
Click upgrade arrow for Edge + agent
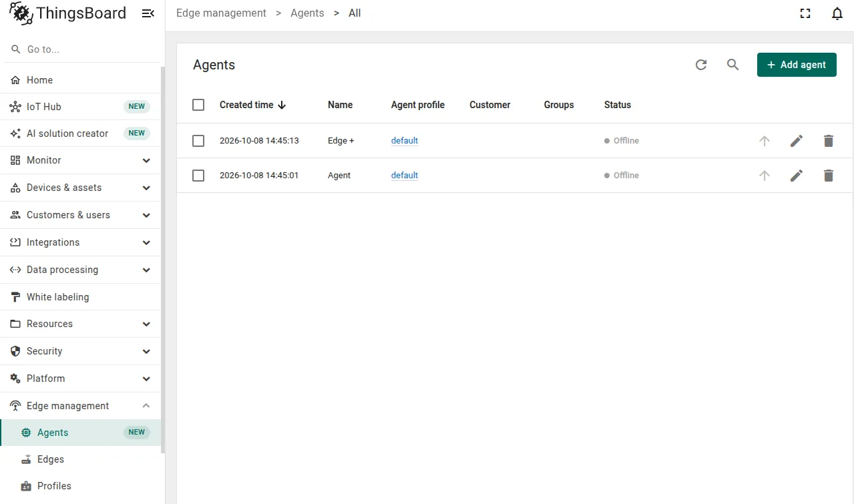tap(765, 141)
